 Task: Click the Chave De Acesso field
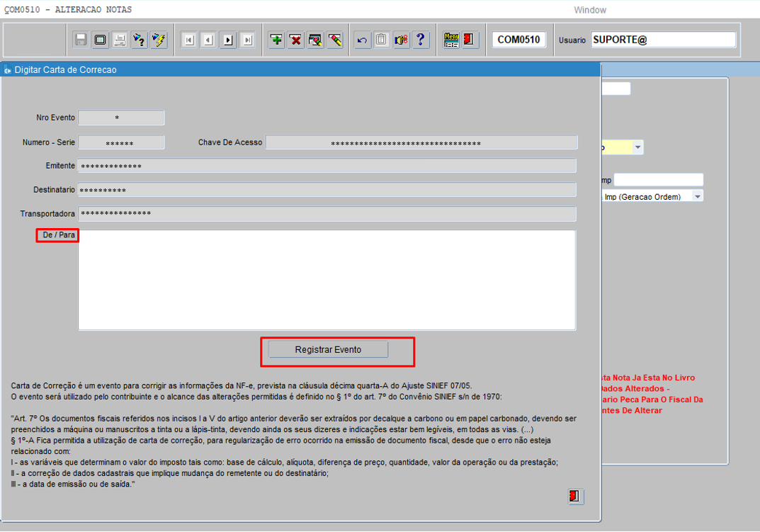pos(421,142)
